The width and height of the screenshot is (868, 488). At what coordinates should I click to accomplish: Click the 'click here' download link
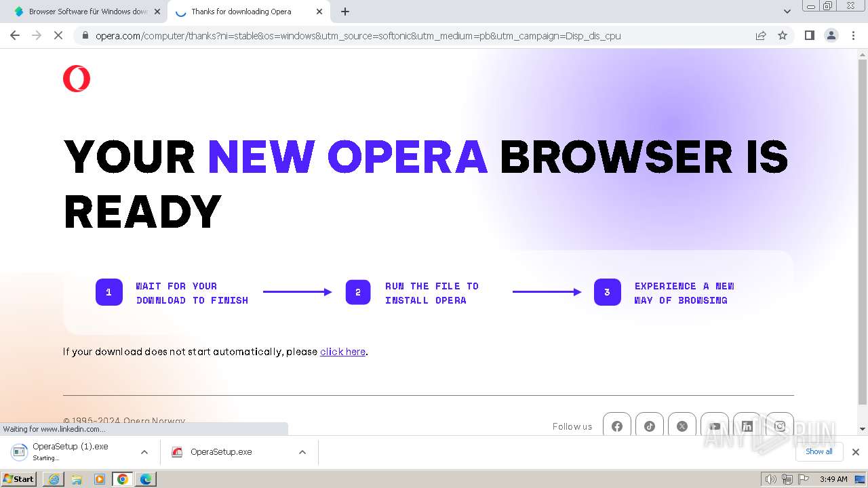coord(342,352)
